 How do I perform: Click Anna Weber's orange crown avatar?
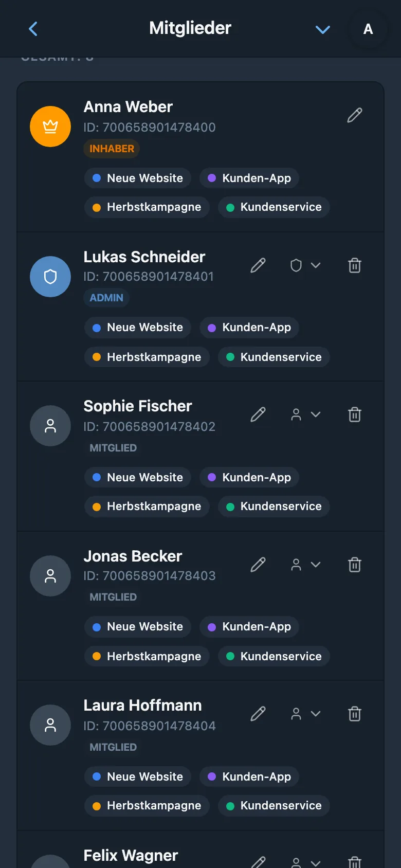pyautogui.click(x=50, y=126)
